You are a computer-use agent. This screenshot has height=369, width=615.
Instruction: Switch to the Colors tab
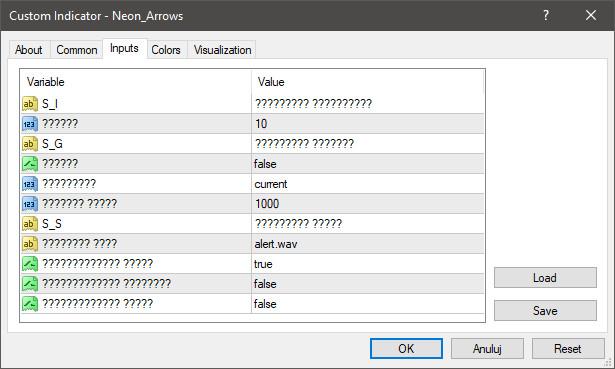pyautogui.click(x=166, y=50)
